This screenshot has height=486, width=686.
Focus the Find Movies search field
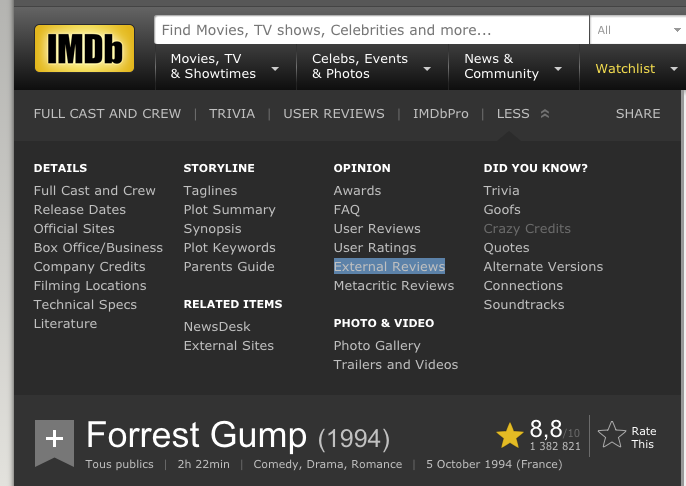371,30
